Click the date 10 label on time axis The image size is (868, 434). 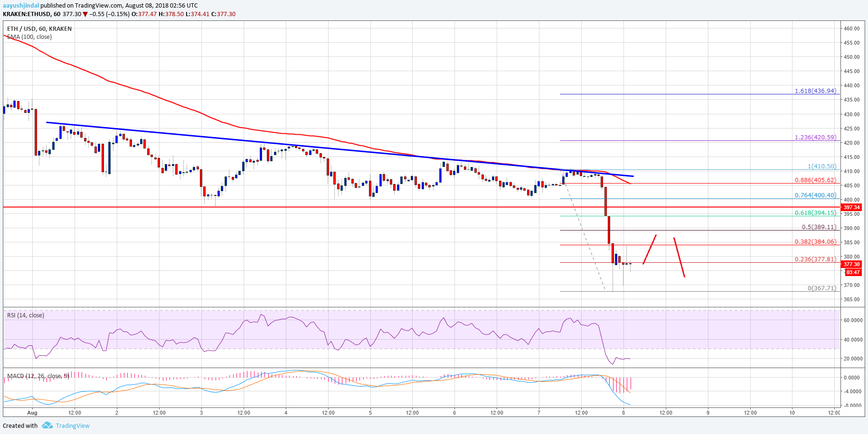(792, 413)
